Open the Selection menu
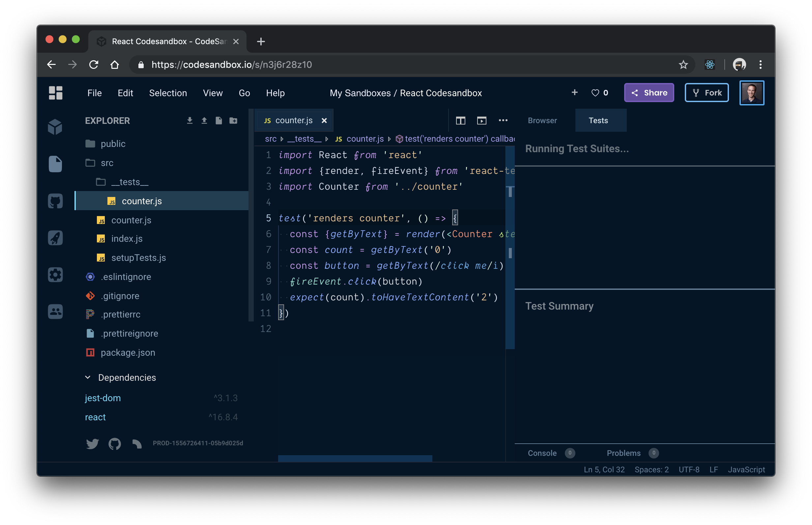 pyautogui.click(x=168, y=93)
